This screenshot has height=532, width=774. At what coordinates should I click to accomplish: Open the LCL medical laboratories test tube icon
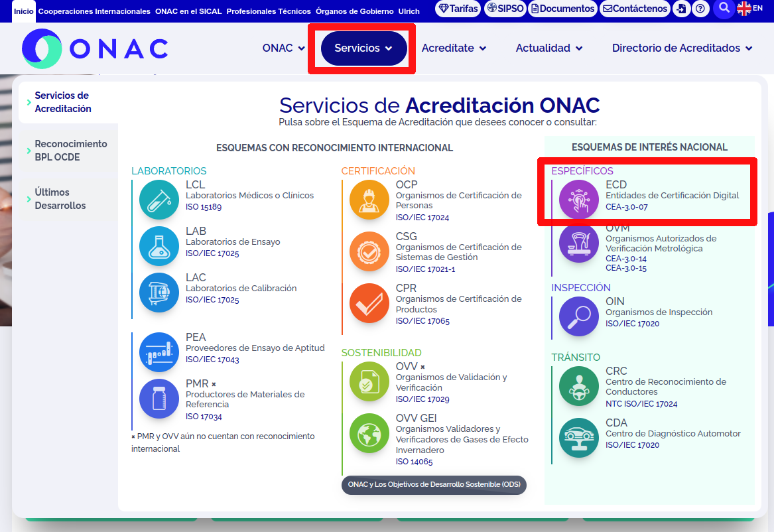pyautogui.click(x=159, y=200)
